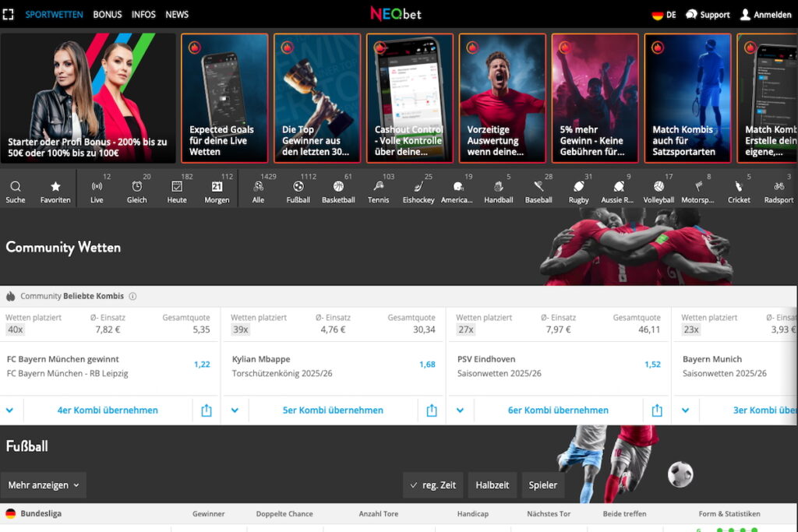Image resolution: width=798 pixels, height=532 pixels.
Task: Choose the Radsport bicycle icon
Action: pos(779,187)
